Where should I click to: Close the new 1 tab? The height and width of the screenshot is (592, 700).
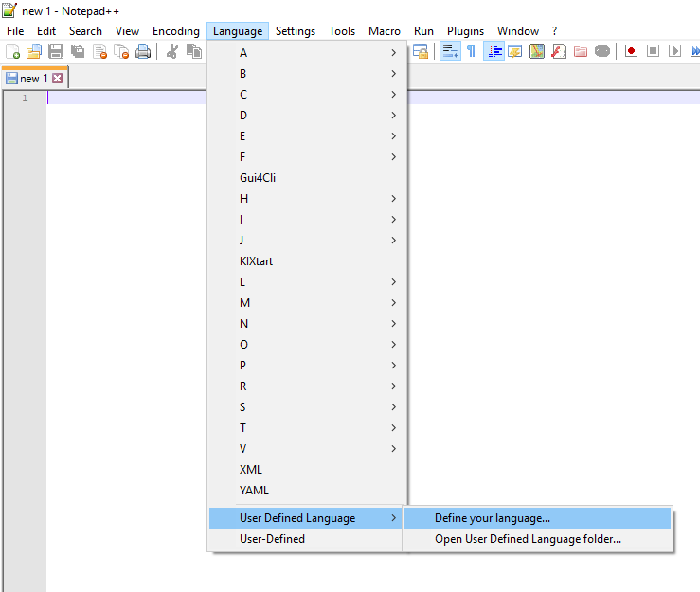pos(58,79)
